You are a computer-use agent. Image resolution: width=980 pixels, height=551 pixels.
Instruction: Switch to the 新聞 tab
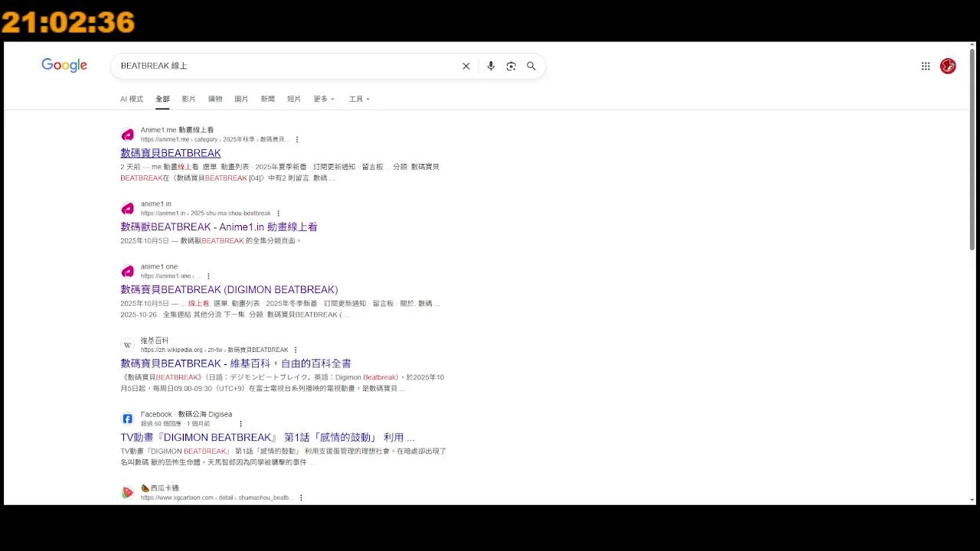[267, 99]
